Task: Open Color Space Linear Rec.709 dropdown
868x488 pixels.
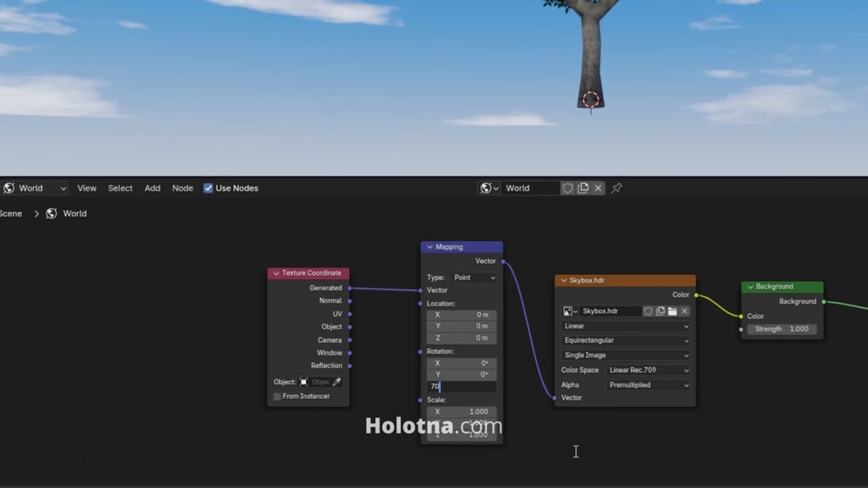Action: click(649, 370)
